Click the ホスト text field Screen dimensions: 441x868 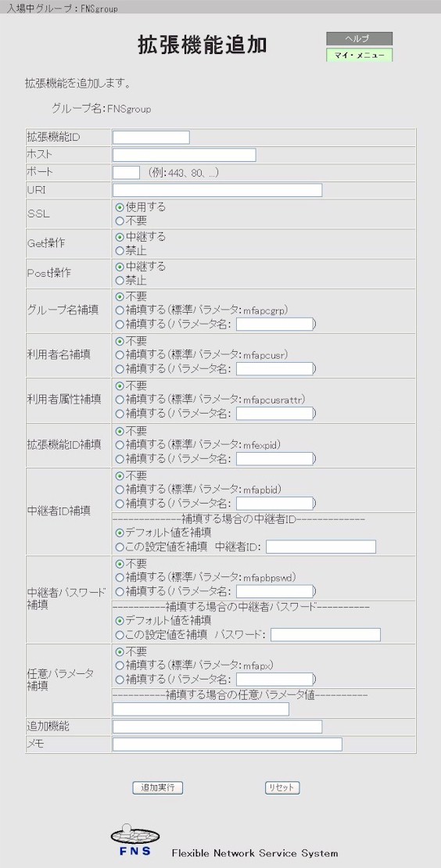pos(185,155)
